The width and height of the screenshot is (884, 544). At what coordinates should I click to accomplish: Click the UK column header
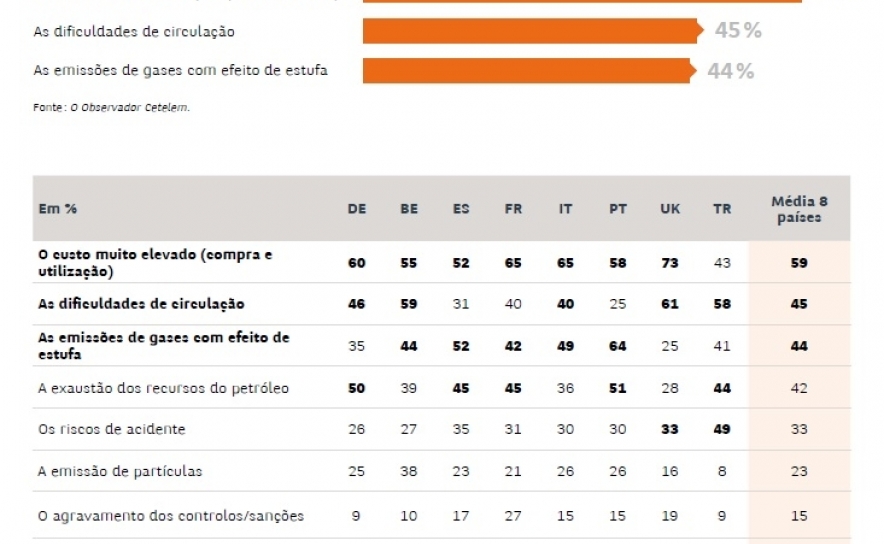pos(670,209)
